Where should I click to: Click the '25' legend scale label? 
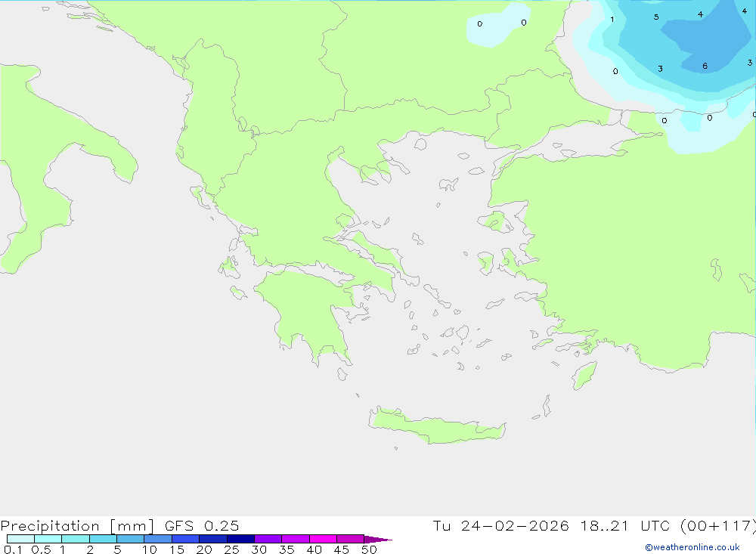(x=232, y=549)
